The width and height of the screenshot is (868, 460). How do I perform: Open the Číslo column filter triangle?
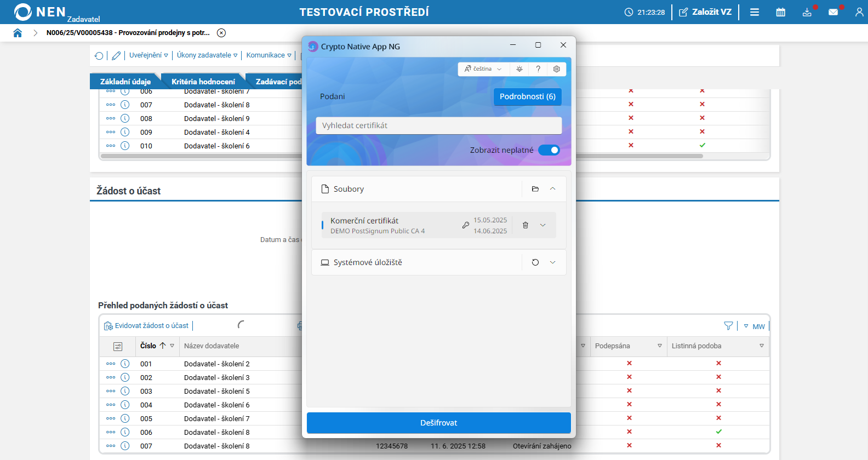(x=172, y=346)
